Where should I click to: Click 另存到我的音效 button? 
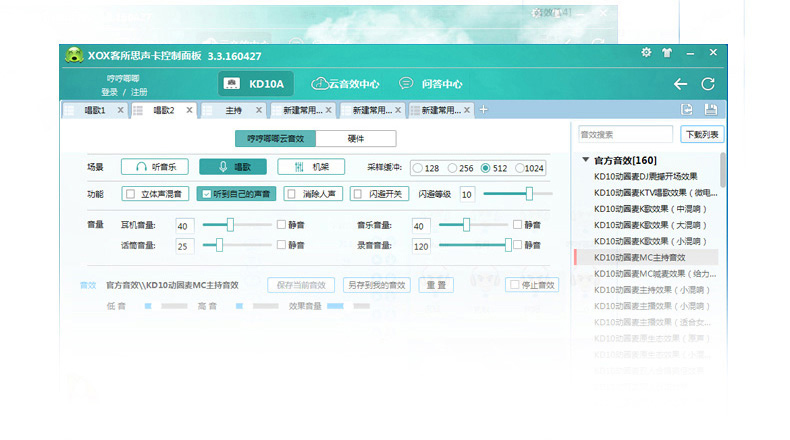(376, 285)
